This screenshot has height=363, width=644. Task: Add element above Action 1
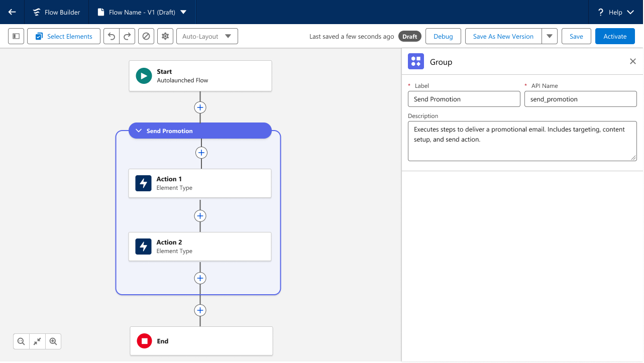click(201, 153)
